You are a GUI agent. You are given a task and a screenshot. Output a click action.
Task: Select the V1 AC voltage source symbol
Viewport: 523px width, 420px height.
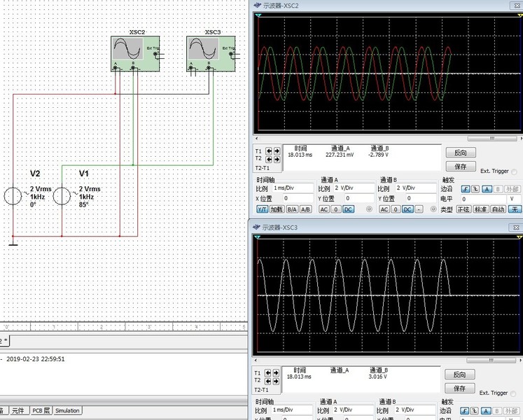tap(62, 197)
